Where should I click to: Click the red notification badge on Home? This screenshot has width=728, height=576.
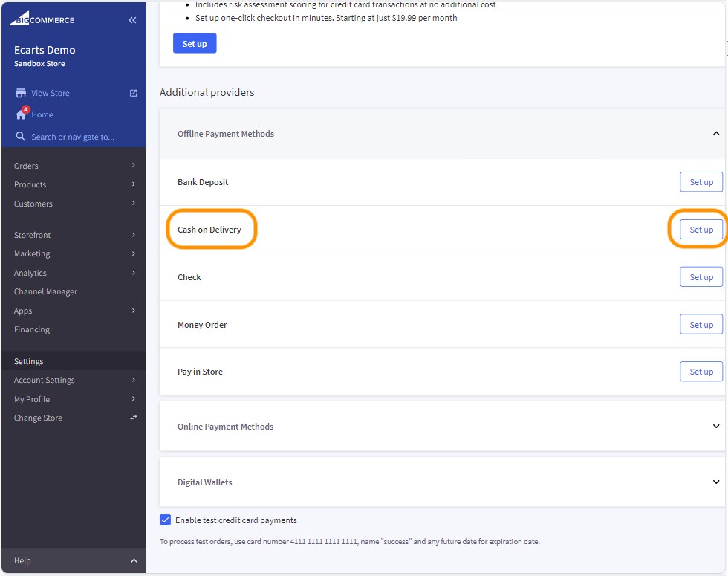point(25,109)
